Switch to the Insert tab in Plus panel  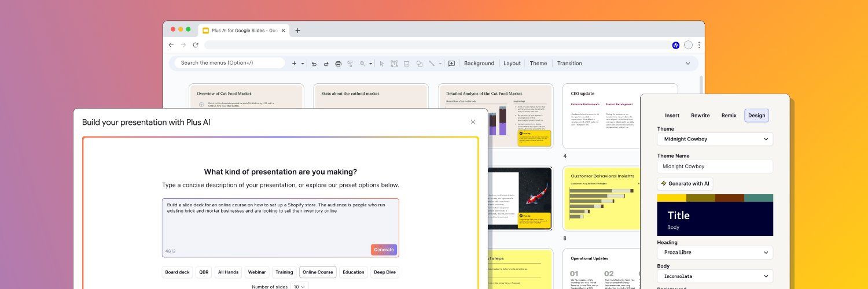tap(672, 116)
